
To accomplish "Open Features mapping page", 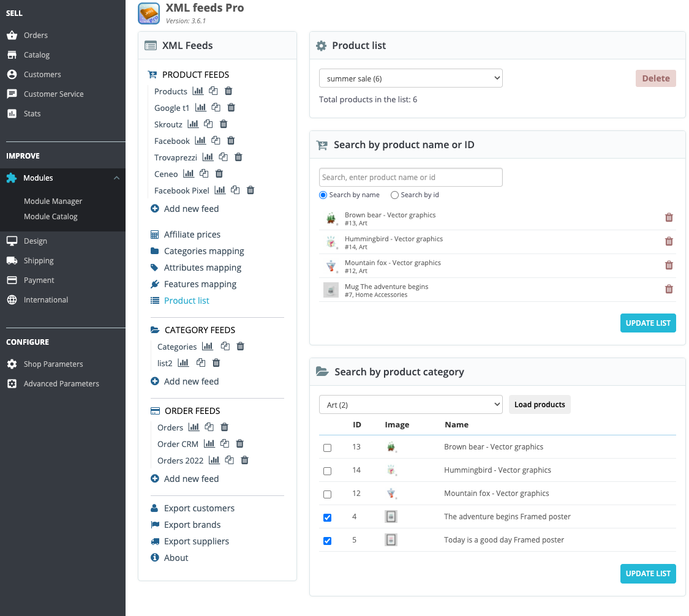I will coord(200,284).
